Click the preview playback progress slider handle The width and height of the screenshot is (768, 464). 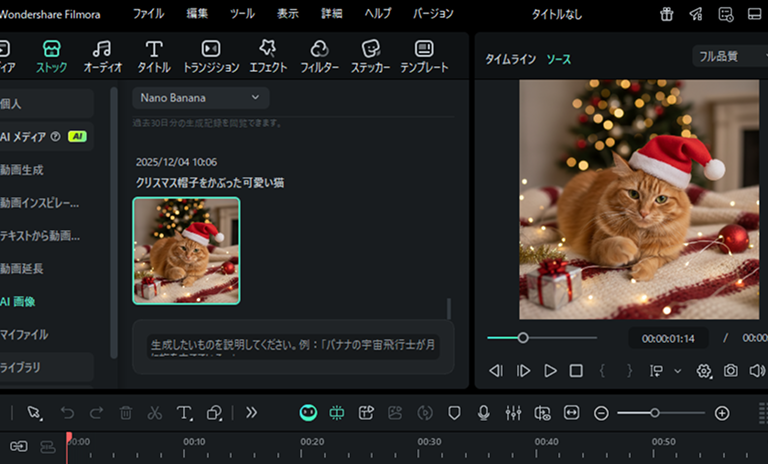[x=522, y=338]
